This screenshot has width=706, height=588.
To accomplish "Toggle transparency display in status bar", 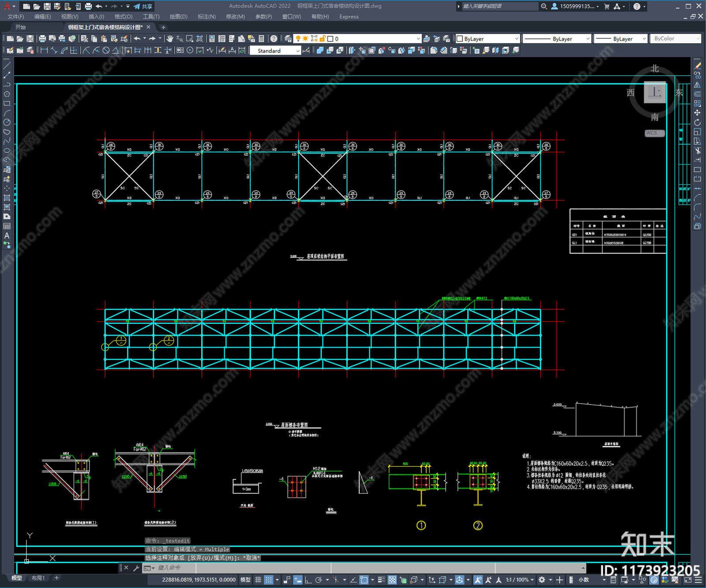I will [x=392, y=580].
